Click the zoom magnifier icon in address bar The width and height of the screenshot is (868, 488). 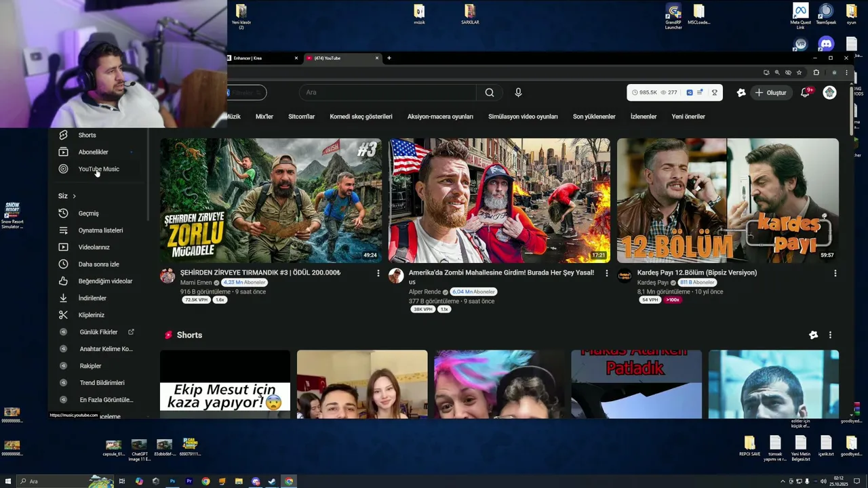777,73
